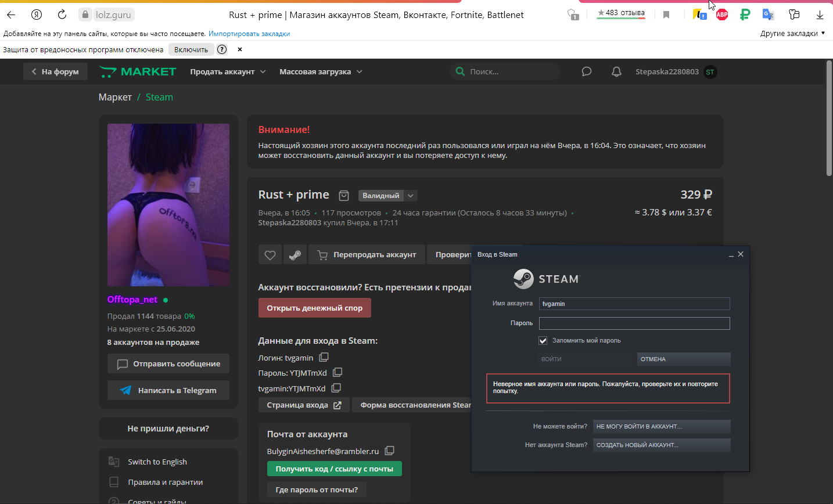The image size is (833, 504).
Task: Open the Google Translate extension icon
Action: click(x=768, y=15)
